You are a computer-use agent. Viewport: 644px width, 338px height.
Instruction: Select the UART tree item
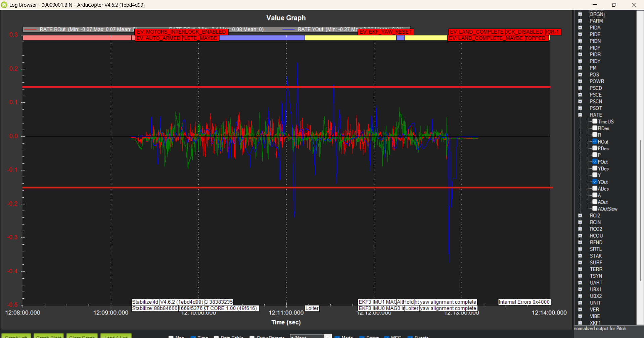point(596,283)
